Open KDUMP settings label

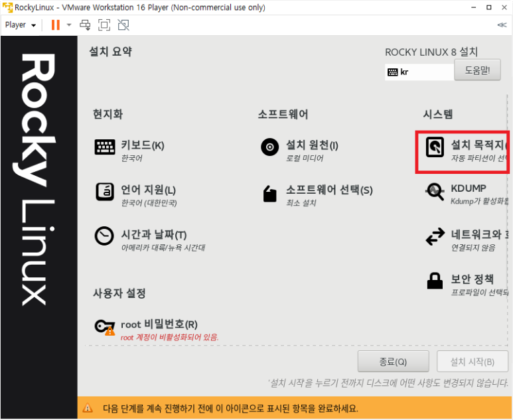coord(469,188)
